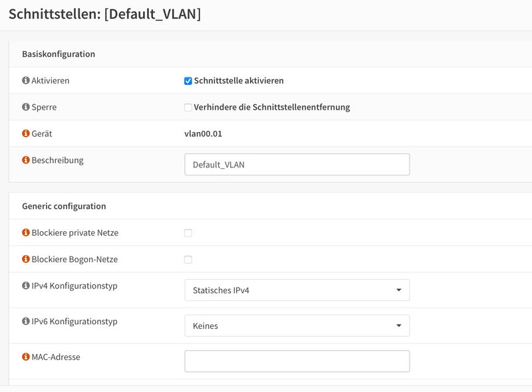Click into the empty MAC-Adresse field
The height and width of the screenshot is (392, 532).
(x=297, y=361)
